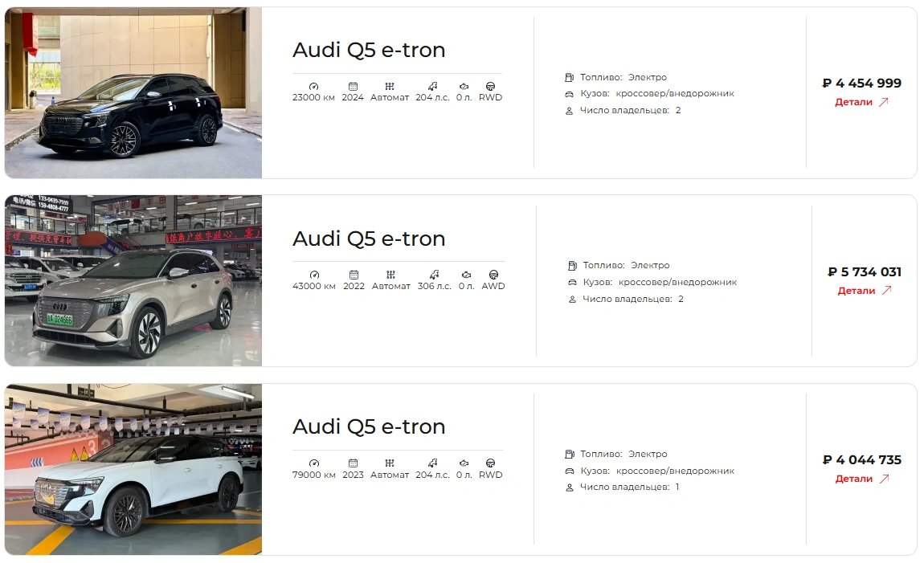
Task: Click the price ₽ 4 044 735
Action: (x=862, y=460)
